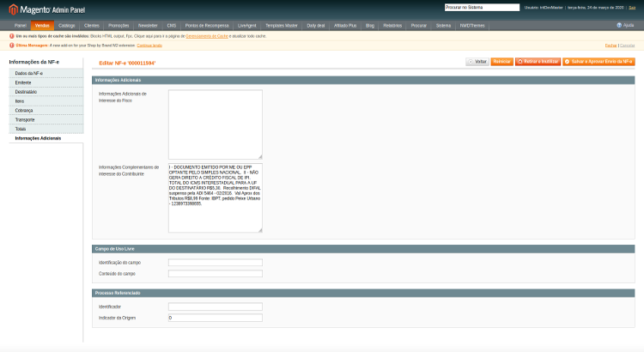Open the Pontos de Recompensa menu

(x=207, y=26)
